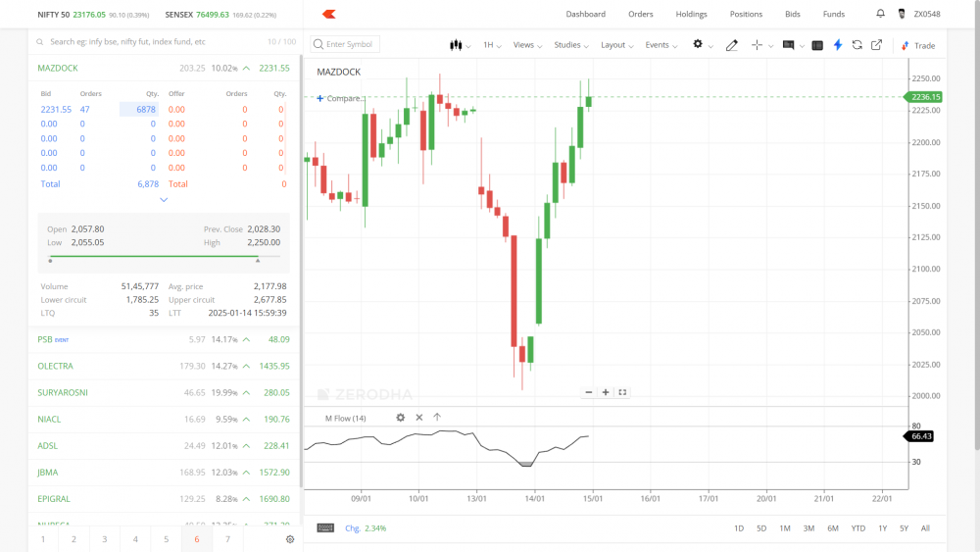Switch to watchlist tab 3

(105, 539)
